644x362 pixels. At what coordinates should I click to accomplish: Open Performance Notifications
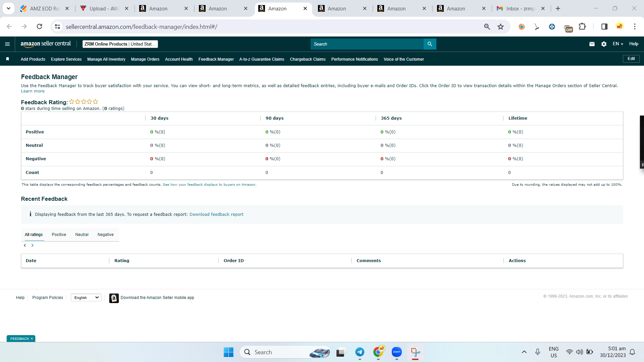355,59
